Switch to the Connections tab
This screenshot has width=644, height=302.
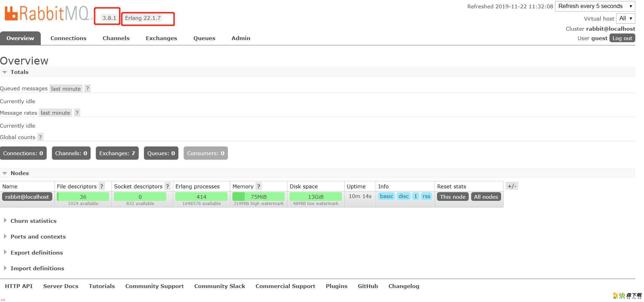[x=68, y=38]
